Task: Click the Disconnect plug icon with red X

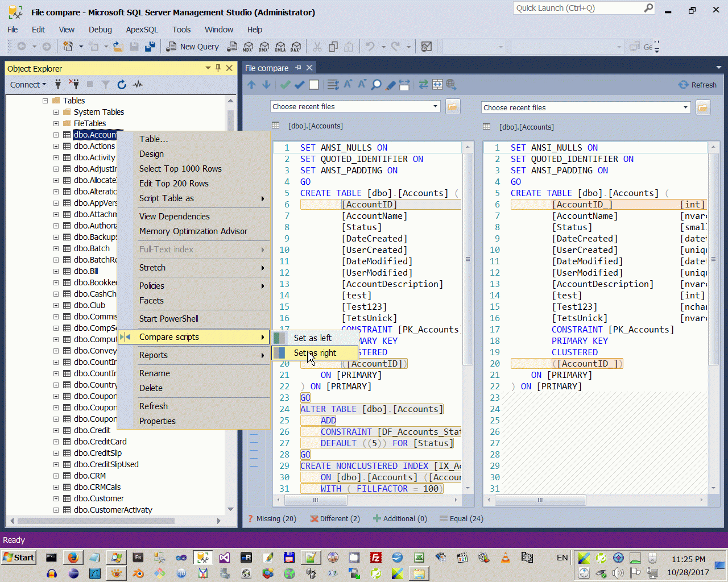Action: pos(74,85)
